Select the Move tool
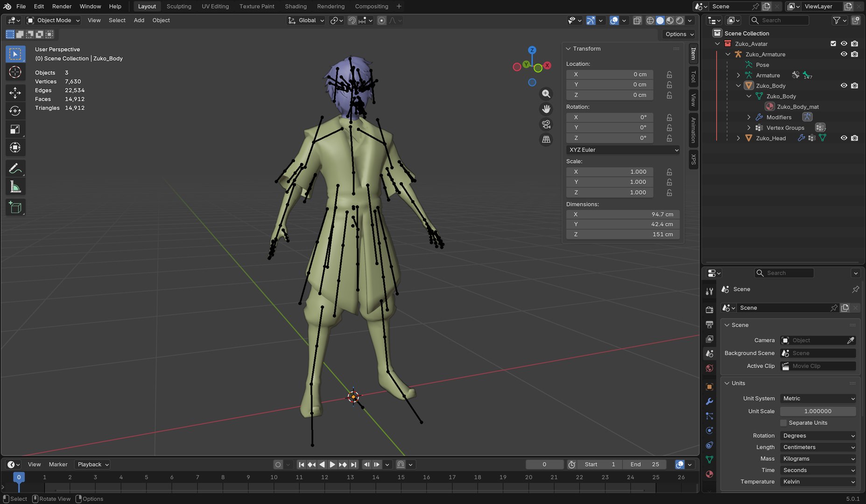 click(15, 93)
